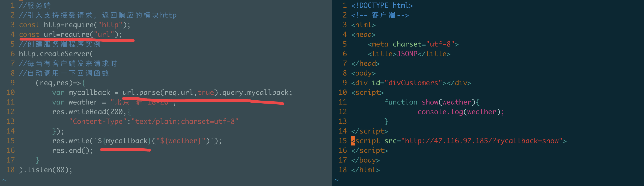This screenshot has width=644, height=186.
Task: Click 'const http=require("http");' line
Action: (x=75, y=25)
